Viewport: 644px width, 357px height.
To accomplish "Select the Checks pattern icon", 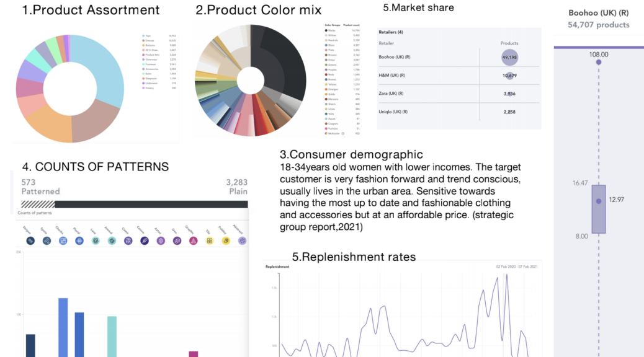I will pos(63,241).
